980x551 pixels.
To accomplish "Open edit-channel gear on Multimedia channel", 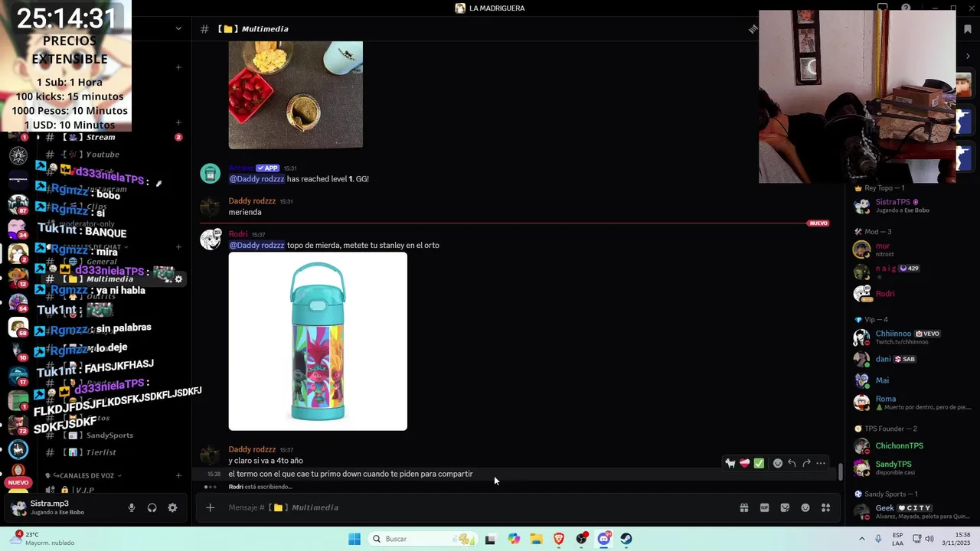I will [178, 279].
